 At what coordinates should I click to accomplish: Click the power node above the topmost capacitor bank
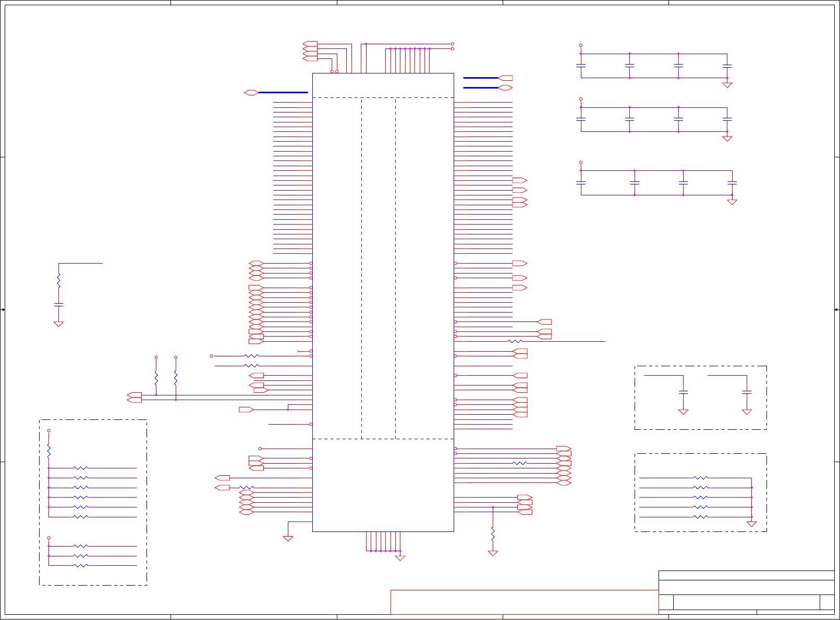[581, 45]
